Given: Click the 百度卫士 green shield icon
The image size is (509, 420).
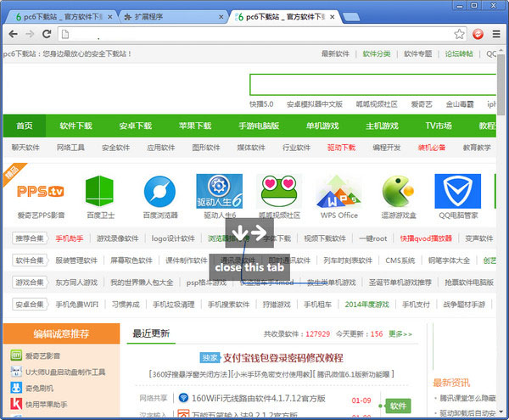Looking at the screenshot, I should (x=99, y=191).
